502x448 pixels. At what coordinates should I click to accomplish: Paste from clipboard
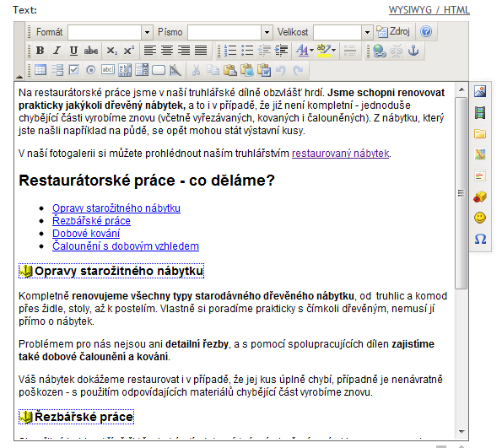tap(229, 70)
